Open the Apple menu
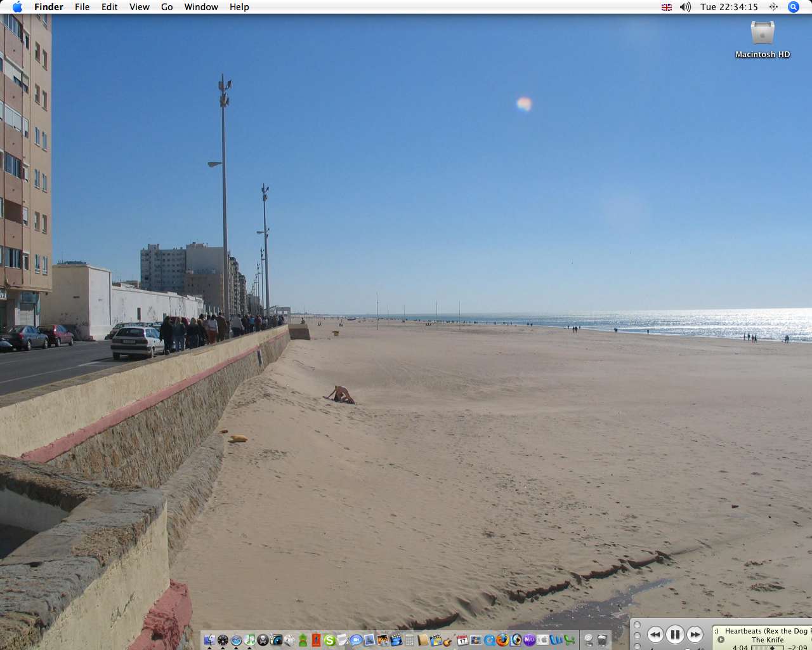This screenshot has height=650, width=812. tap(17, 7)
